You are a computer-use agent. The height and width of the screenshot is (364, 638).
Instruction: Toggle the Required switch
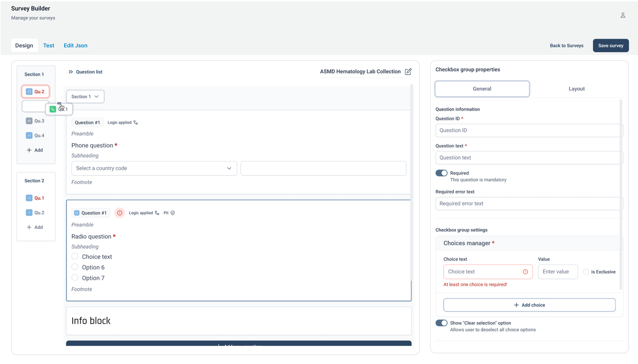441,173
